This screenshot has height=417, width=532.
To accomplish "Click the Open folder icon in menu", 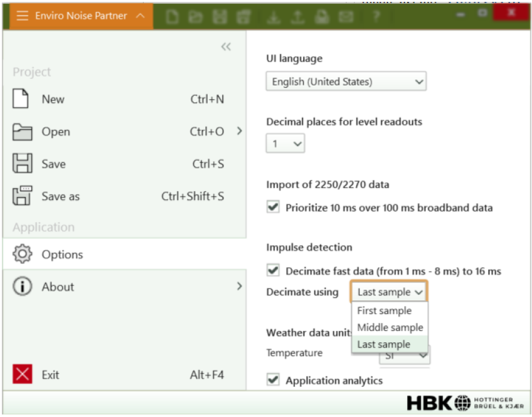I will 22,132.
